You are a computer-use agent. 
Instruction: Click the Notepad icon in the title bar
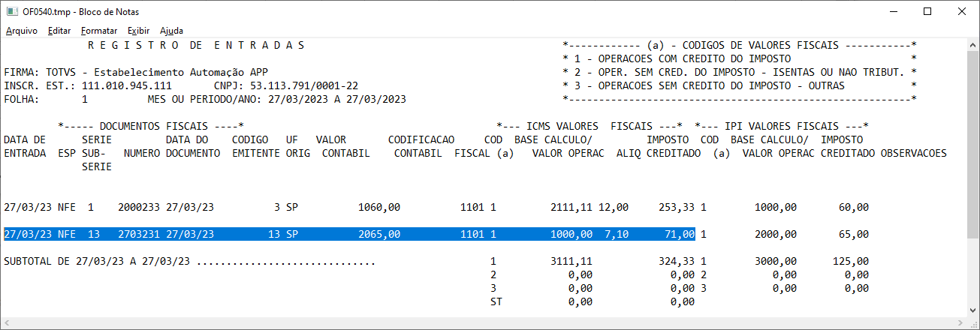(13, 12)
